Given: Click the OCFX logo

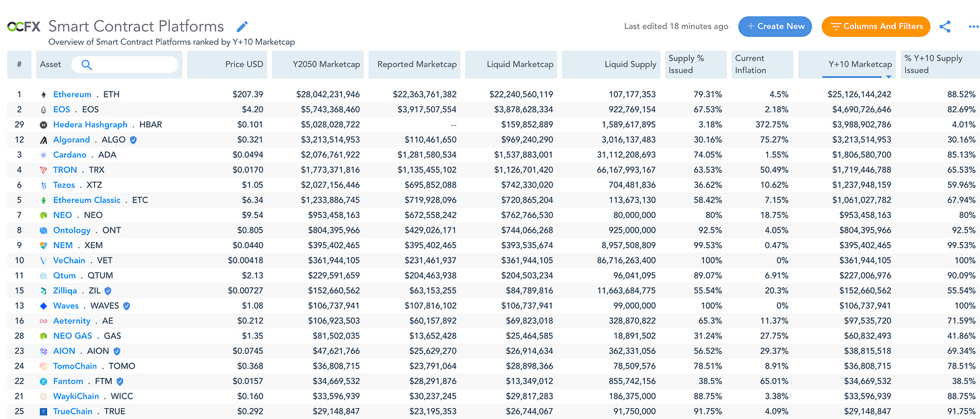Looking at the screenshot, I should (24, 27).
